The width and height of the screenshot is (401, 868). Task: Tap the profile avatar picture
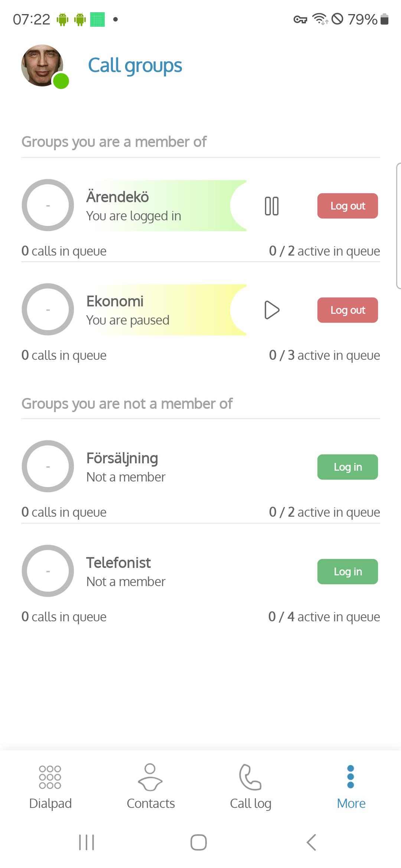[42, 65]
